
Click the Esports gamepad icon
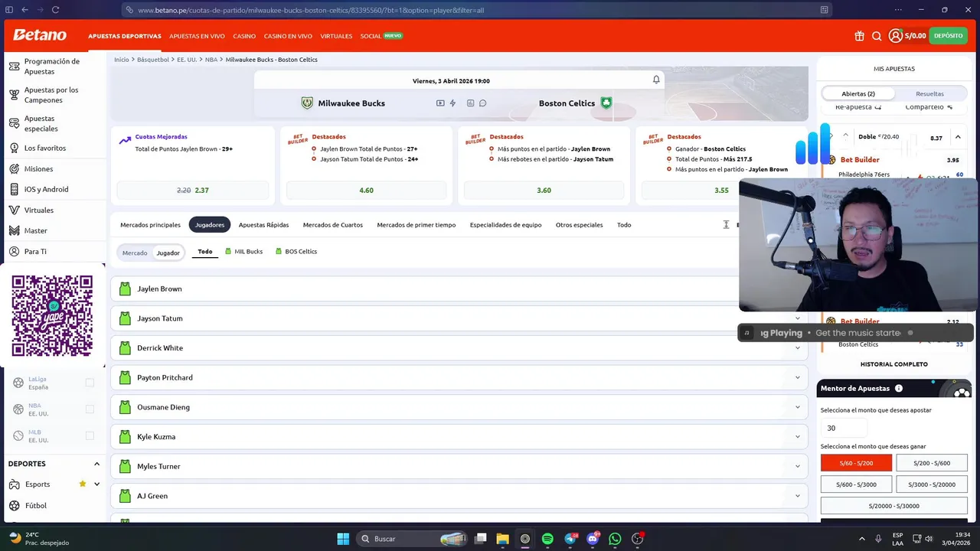[14, 484]
